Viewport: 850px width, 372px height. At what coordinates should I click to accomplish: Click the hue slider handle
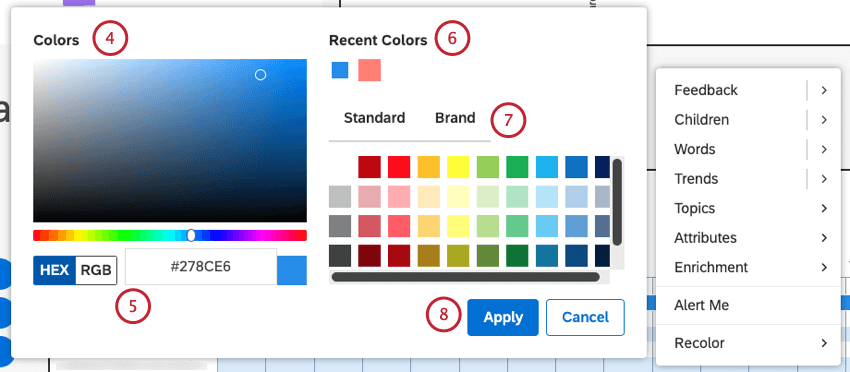(191, 235)
